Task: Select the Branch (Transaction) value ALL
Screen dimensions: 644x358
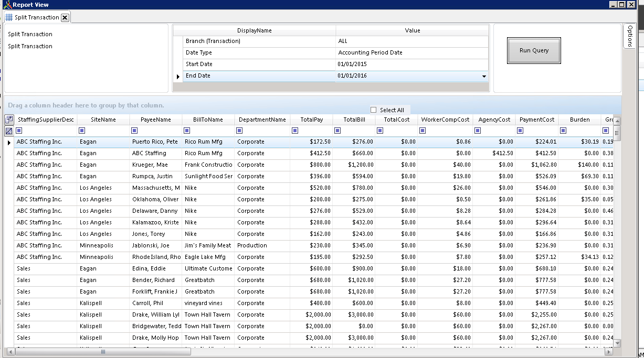Action: (x=412, y=41)
